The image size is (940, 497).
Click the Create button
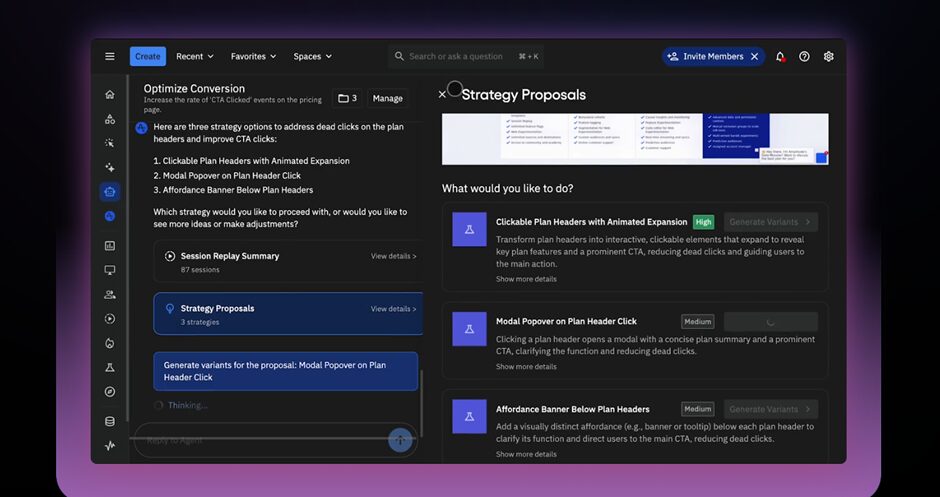point(148,57)
